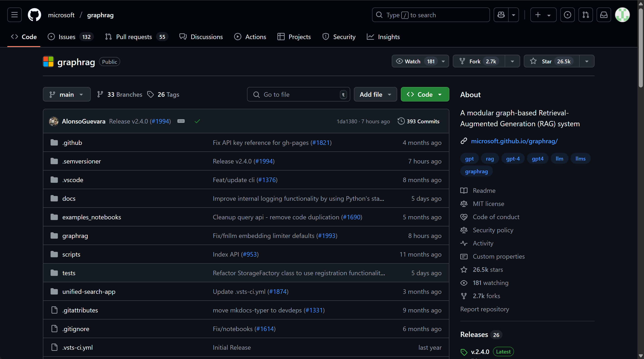
Task: Open the microsoft organization link
Action: (x=61, y=15)
